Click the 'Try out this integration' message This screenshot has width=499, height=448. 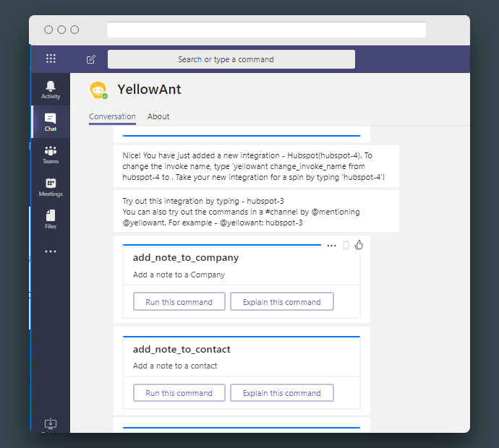[x=256, y=211]
